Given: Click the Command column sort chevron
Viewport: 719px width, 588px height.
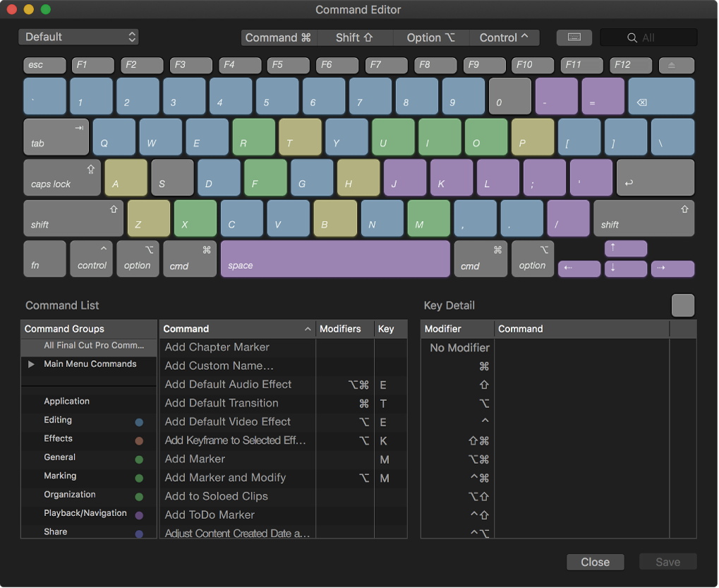Looking at the screenshot, I should [x=307, y=328].
